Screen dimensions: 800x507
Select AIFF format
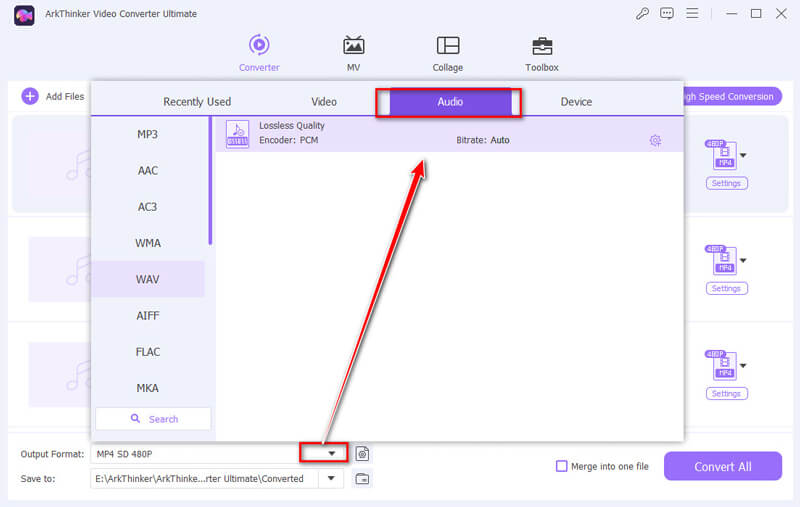tap(147, 315)
